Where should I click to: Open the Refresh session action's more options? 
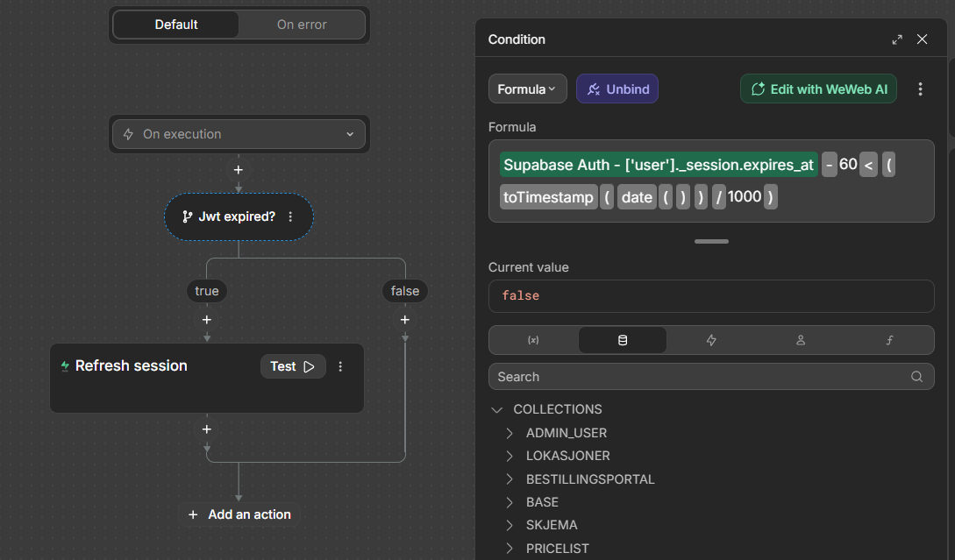coord(341,366)
